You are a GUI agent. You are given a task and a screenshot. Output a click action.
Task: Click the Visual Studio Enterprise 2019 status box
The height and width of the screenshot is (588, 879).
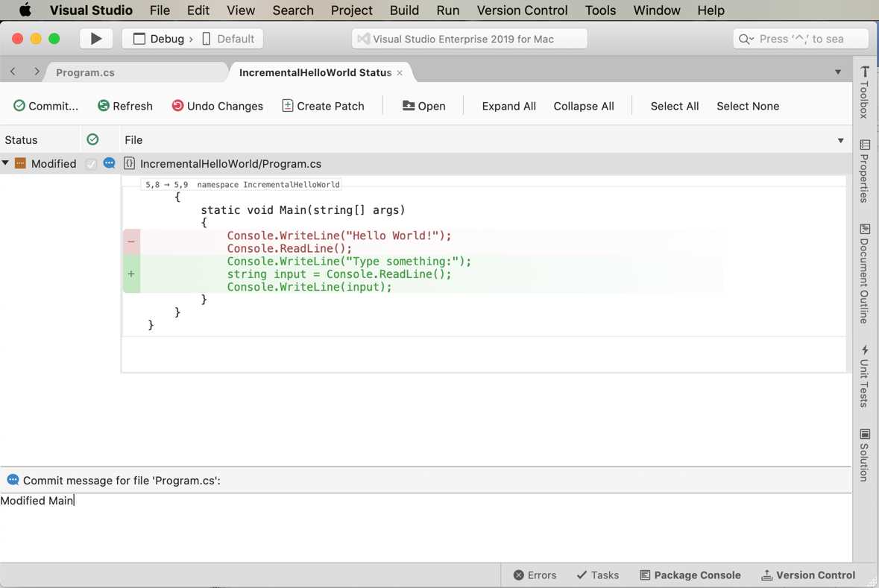[x=469, y=39]
